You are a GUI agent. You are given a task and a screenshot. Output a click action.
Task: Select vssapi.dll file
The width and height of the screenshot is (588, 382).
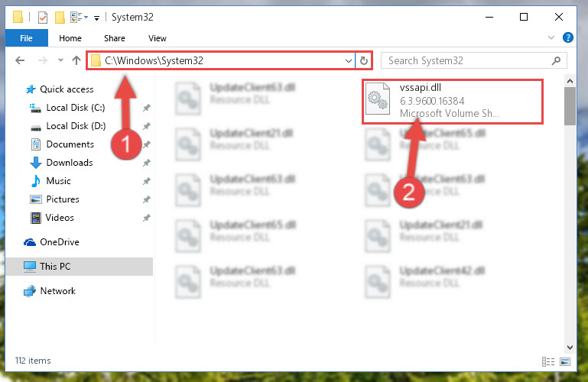[453, 101]
